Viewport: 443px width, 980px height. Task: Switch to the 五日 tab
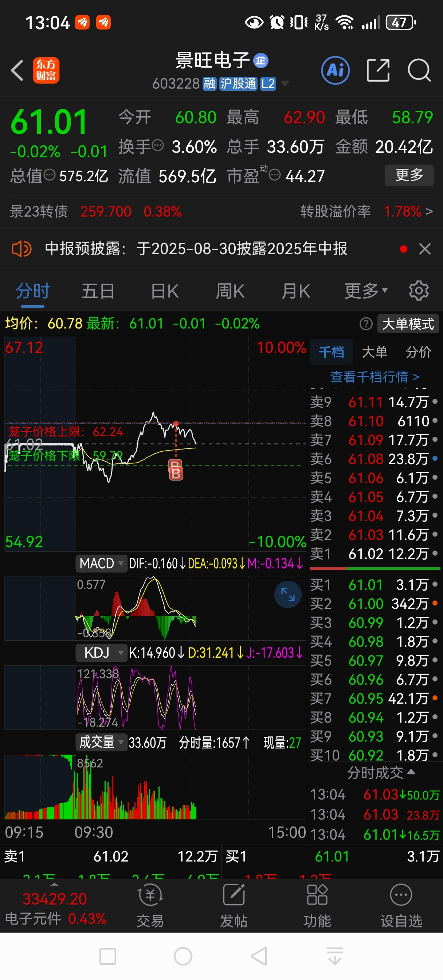(98, 291)
